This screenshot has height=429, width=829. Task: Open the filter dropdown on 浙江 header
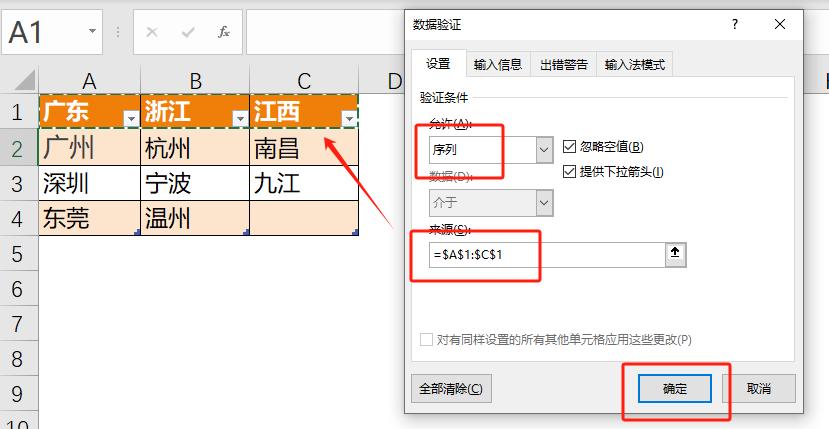pyautogui.click(x=240, y=119)
